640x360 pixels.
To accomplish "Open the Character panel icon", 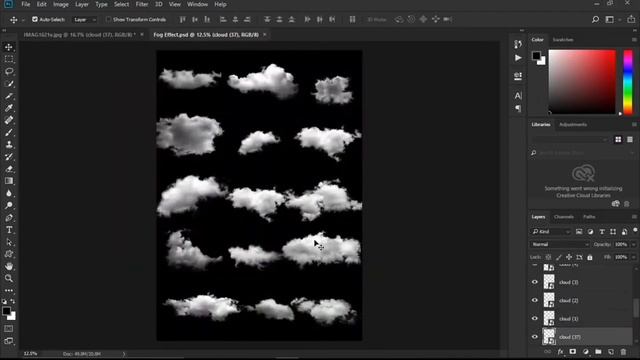I will click(x=518, y=96).
